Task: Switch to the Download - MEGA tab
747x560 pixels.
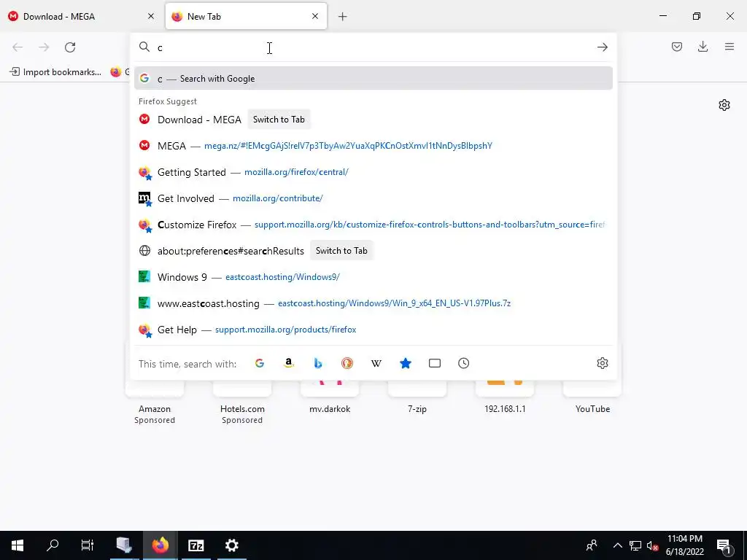Action: [x=82, y=16]
